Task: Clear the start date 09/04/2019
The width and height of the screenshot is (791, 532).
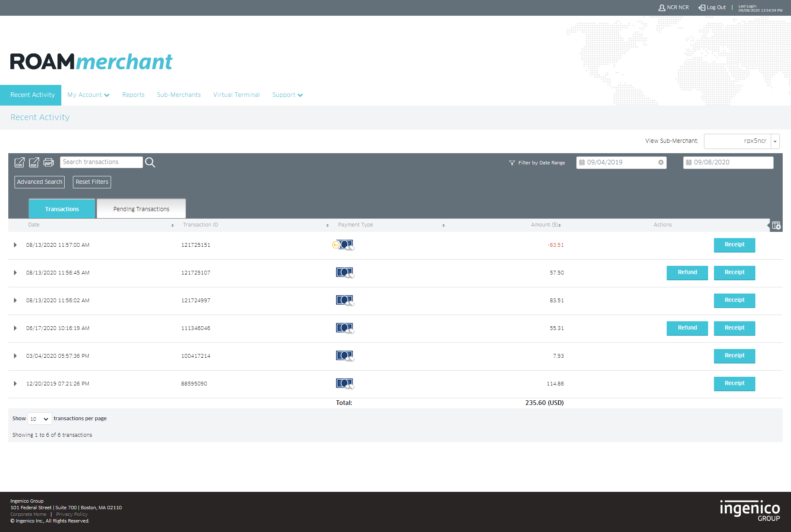Action: (x=661, y=162)
